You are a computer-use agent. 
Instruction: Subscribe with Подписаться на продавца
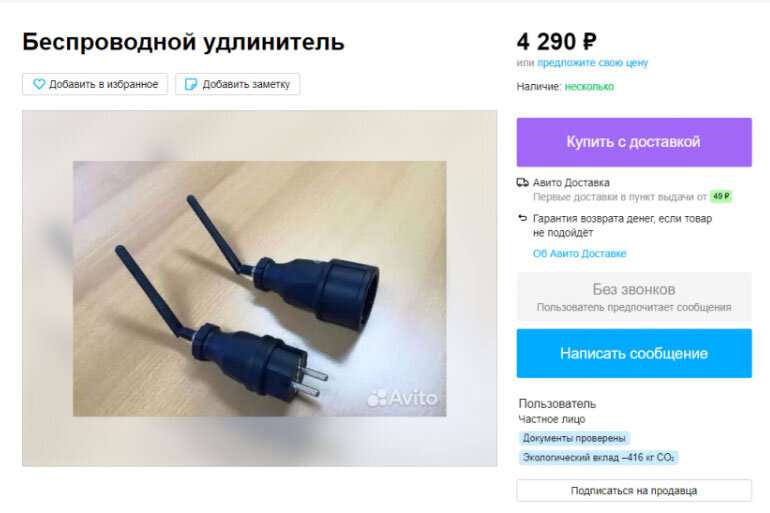(x=634, y=490)
